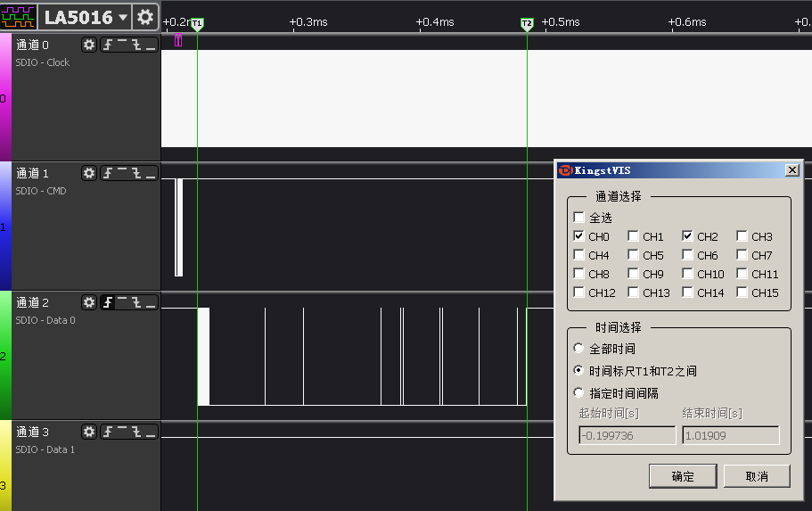812x511 pixels.
Task: Check the CH6 checkbox
Action: pos(687,255)
